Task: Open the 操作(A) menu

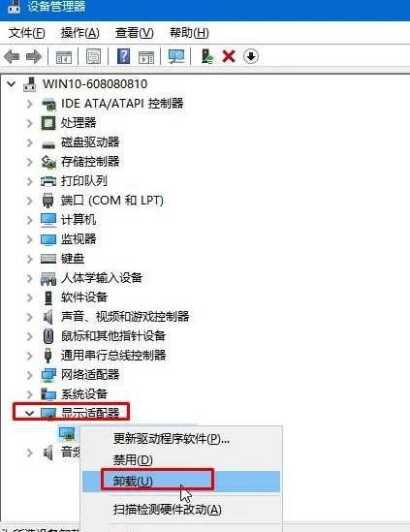Action: point(80,33)
